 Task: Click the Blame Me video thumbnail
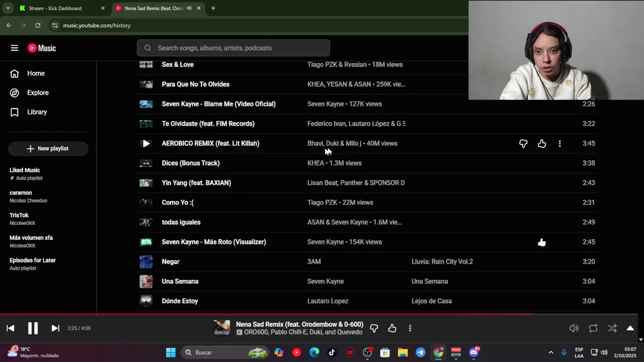pyautogui.click(x=146, y=104)
